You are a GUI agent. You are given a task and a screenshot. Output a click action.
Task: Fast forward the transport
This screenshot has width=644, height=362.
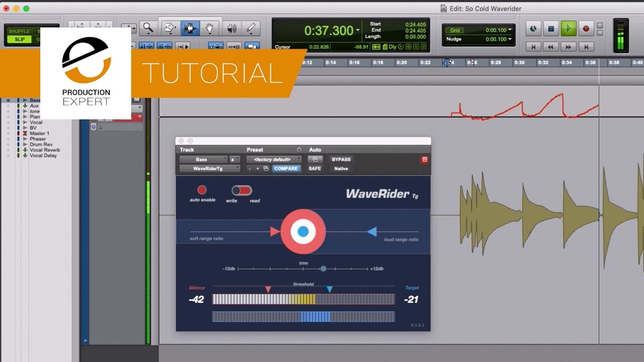569,46
